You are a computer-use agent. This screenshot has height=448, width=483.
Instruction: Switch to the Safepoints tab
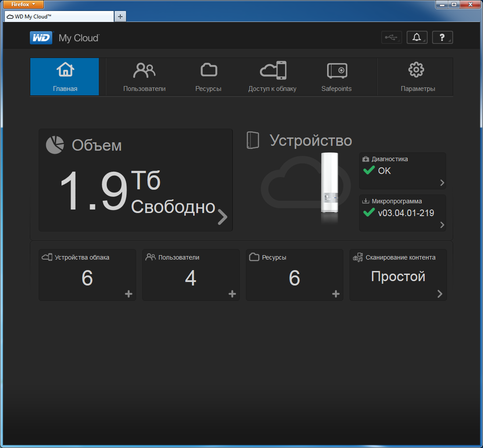click(x=336, y=77)
